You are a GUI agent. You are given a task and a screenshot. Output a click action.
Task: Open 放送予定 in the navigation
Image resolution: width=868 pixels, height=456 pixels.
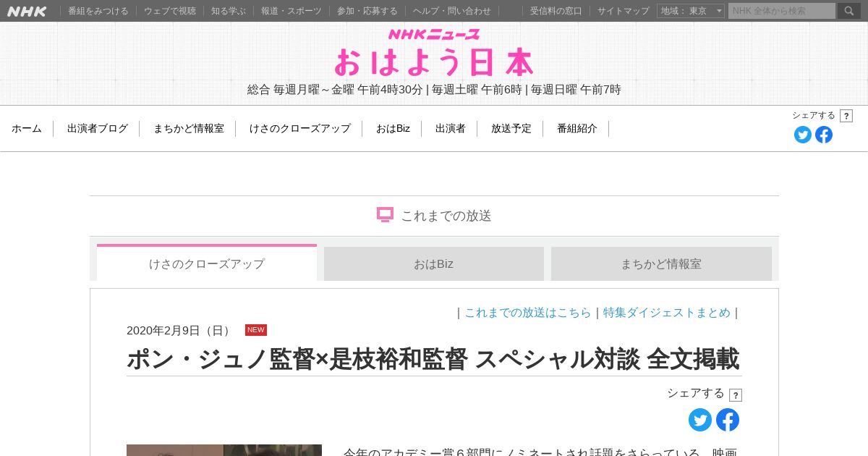[511, 128]
